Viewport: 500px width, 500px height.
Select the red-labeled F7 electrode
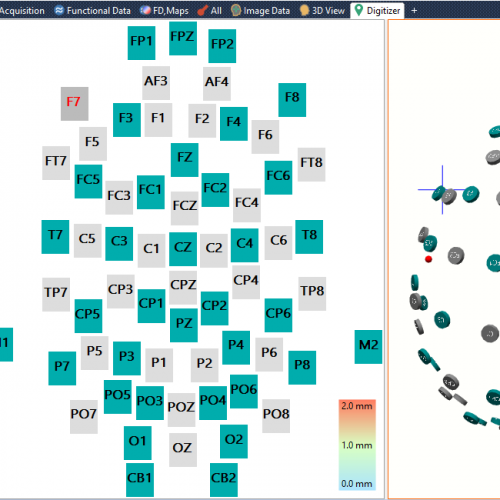tap(75, 104)
